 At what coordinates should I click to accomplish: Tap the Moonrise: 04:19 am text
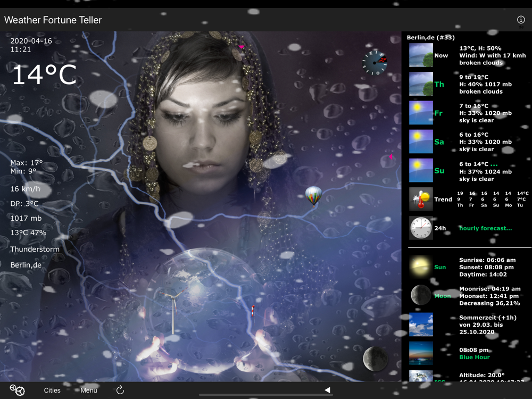490,289
